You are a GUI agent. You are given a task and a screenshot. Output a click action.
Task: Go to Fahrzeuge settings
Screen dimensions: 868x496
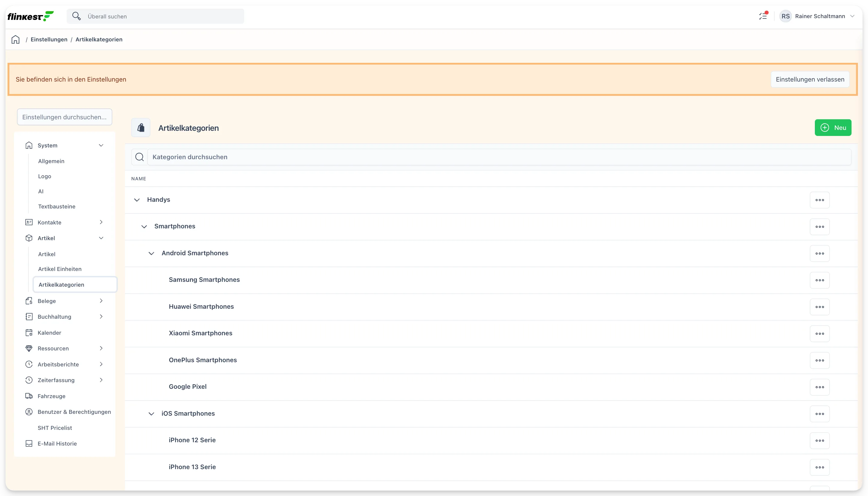[51, 396]
